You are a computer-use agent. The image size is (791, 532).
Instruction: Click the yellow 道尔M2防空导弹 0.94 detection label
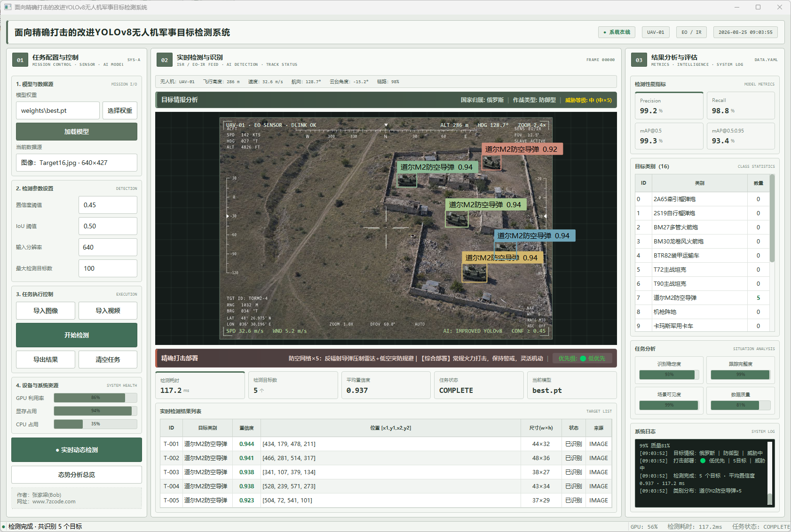[502, 258]
